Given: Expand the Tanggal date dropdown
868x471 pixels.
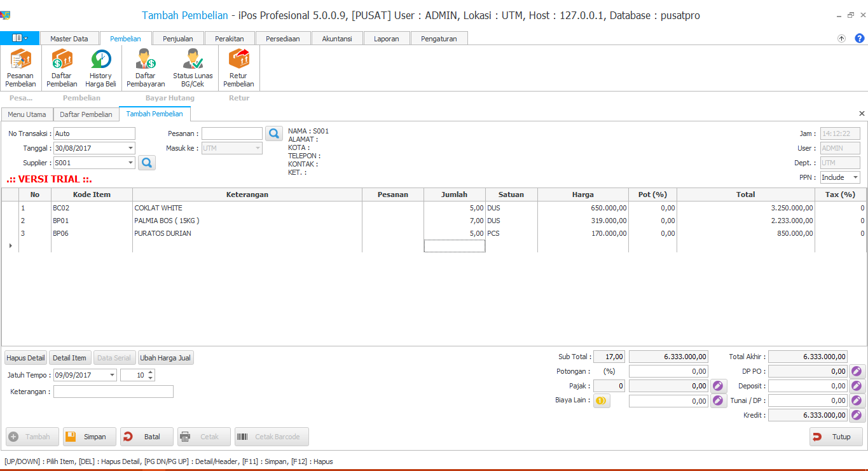Looking at the screenshot, I should 130,148.
